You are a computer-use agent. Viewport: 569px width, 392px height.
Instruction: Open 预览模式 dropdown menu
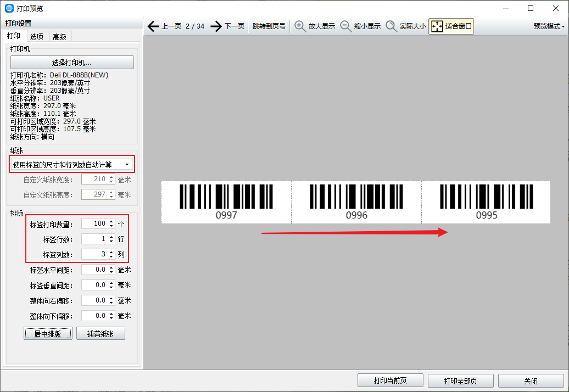pyautogui.click(x=549, y=26)
